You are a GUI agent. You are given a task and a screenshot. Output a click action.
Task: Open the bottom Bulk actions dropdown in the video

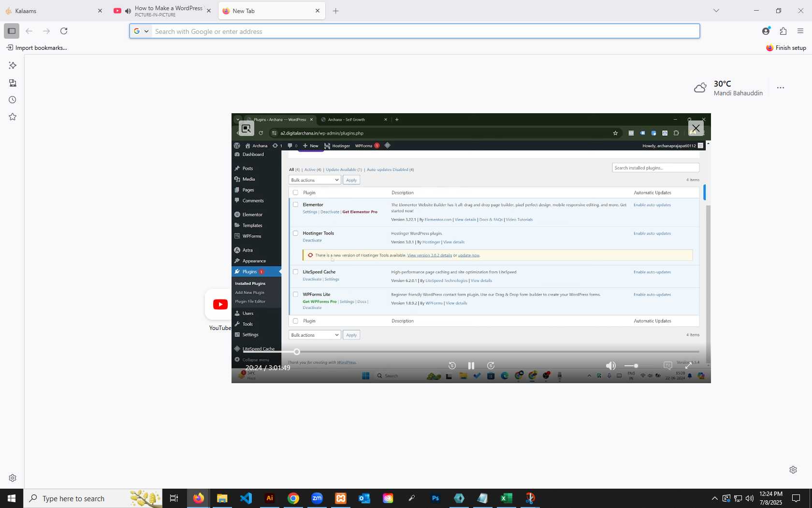[x=315, y=335]
